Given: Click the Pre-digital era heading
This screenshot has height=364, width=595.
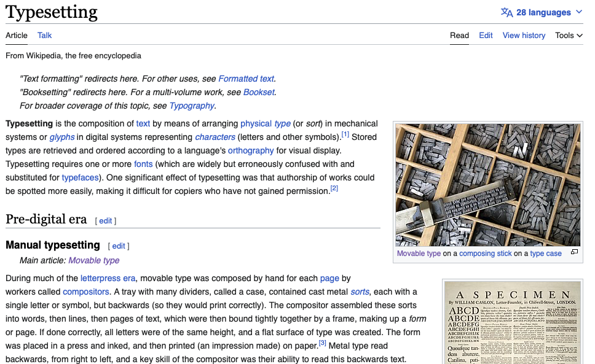Looking at the screenshot, I should (x=46, y=219).
